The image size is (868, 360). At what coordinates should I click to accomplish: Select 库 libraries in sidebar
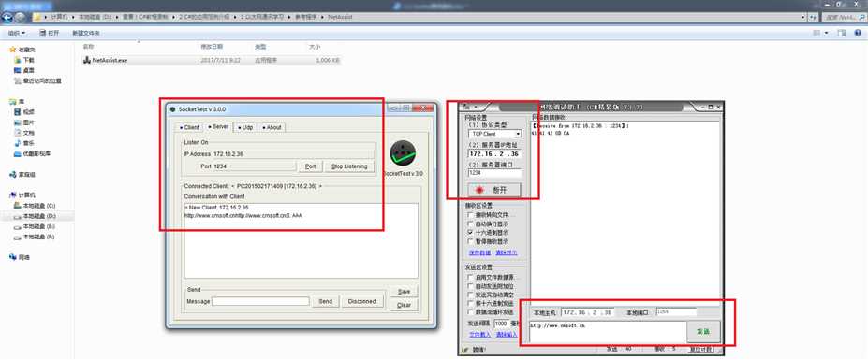click(x=17, y=102)
